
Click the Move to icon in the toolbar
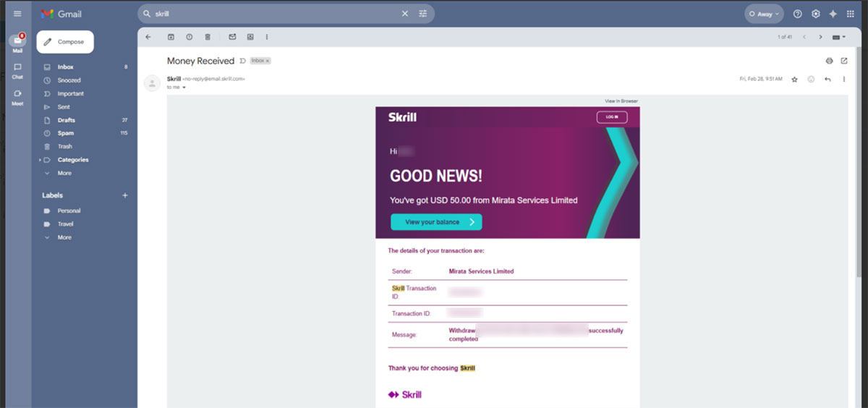coord(250,37)
